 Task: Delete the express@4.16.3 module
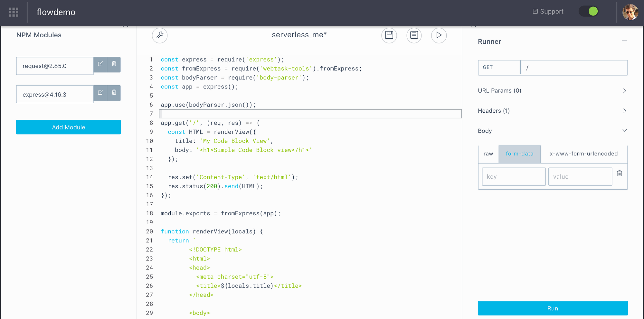[114, 93]
